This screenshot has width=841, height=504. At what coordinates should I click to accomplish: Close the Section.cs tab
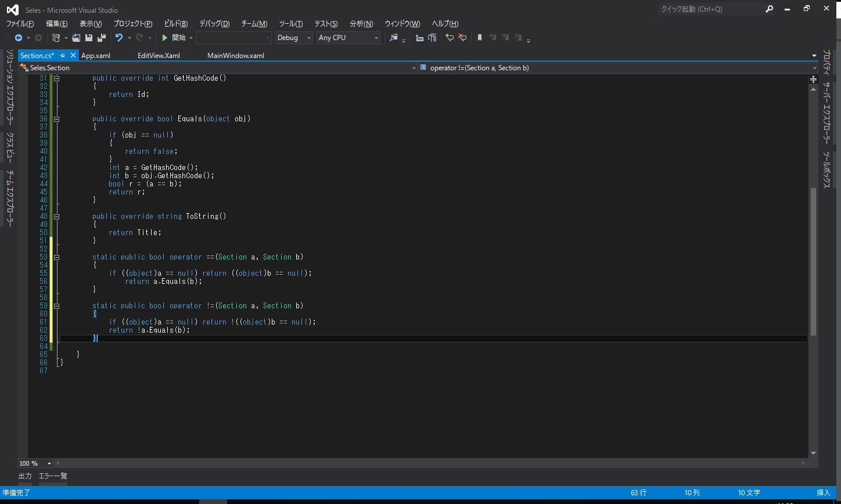[x=73, y=55]
